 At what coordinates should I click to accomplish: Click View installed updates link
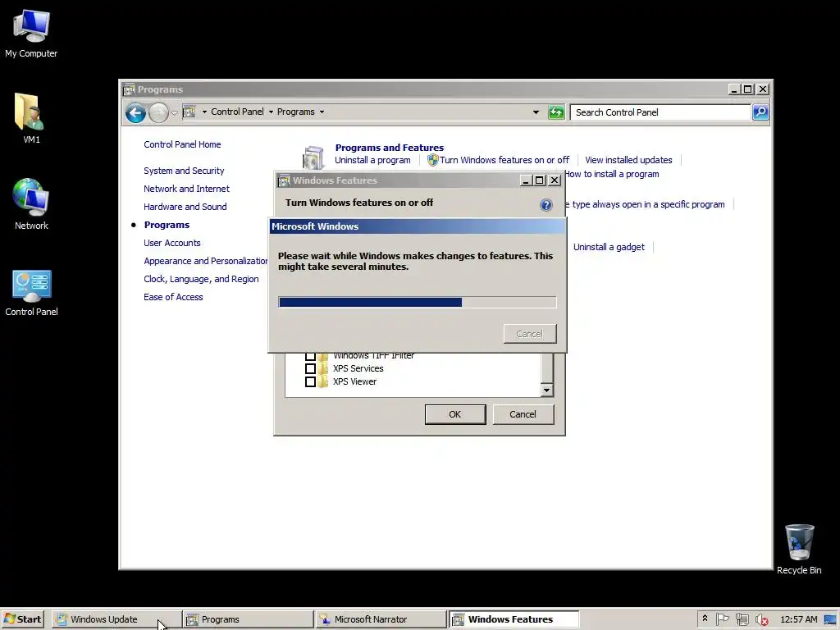[x=628, y=160]
